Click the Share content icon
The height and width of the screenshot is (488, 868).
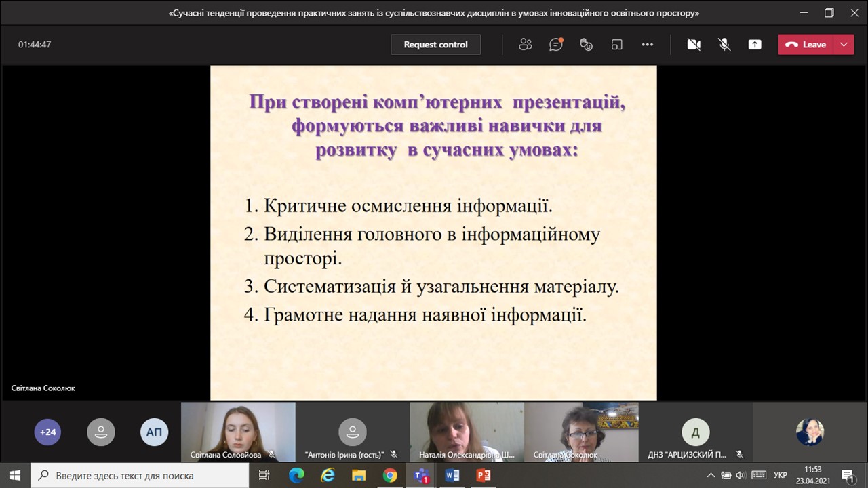click(755, 45)
